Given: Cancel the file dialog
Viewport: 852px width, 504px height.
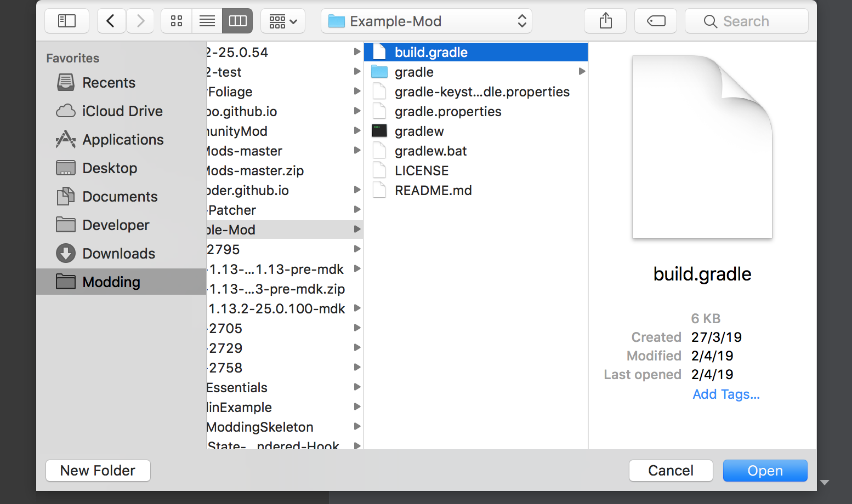Looking at the screenshot, I should tap(671, 470).
